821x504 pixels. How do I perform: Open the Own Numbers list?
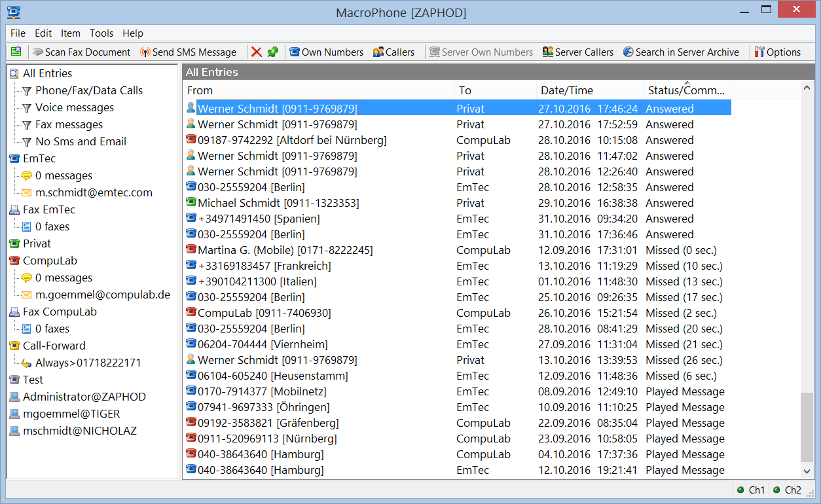(x=326, y=52)
